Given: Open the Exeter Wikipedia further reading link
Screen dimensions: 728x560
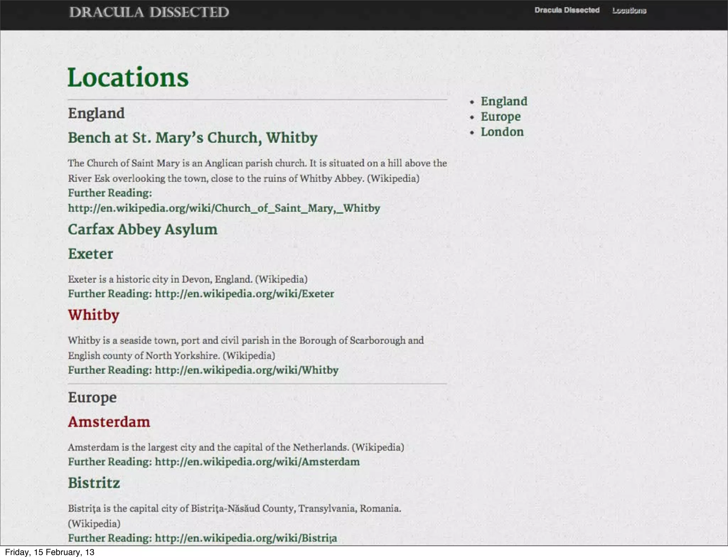Looking at the screenshot, I should (244, 294).
